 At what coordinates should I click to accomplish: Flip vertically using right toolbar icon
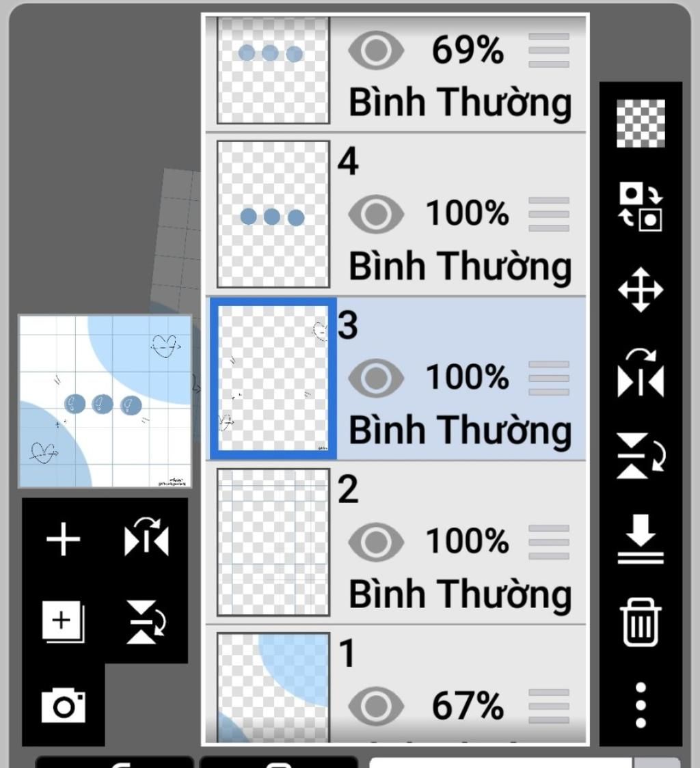coord(641,456)
